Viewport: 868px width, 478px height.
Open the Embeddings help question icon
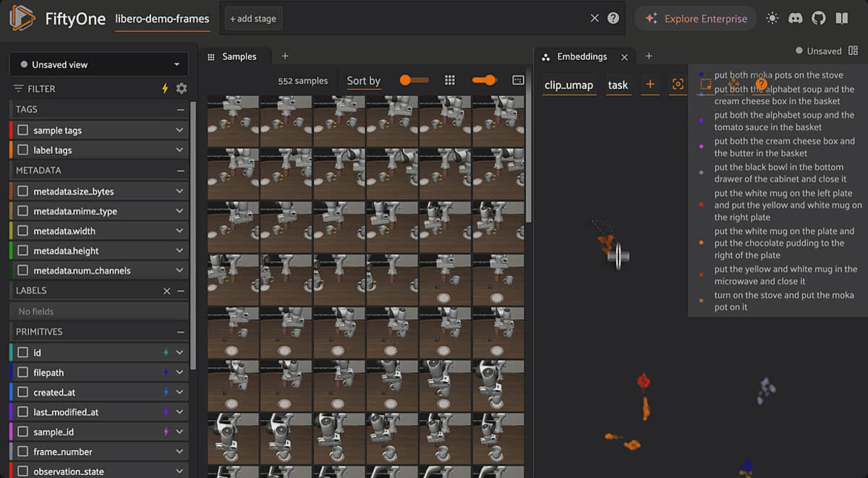[761, 85]
